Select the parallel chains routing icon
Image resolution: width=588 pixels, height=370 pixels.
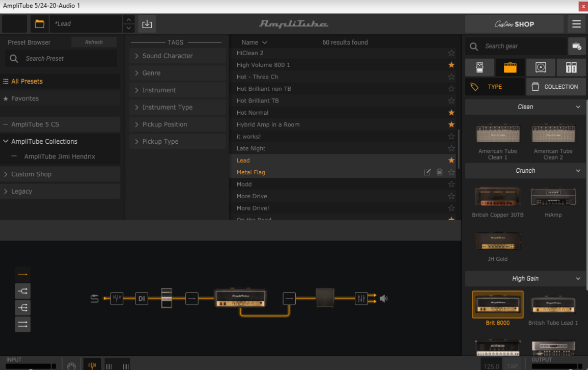pyautogui.click(x=23, y=324)
